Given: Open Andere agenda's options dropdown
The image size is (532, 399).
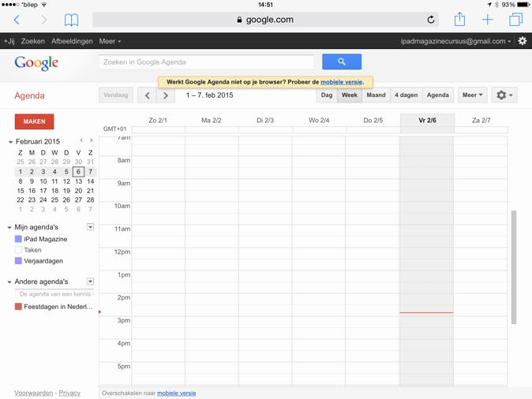Looking at the screenshot, I should click(90, 282).
